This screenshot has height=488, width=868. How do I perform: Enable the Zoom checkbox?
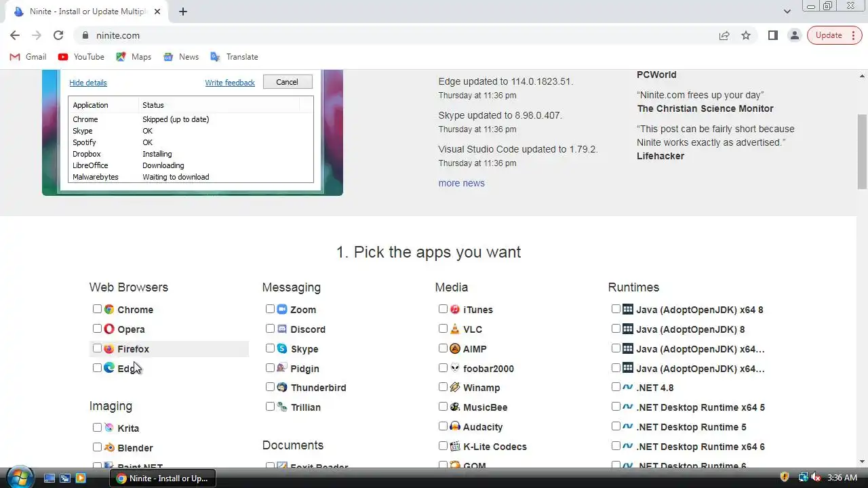click(x=270, y=309)
